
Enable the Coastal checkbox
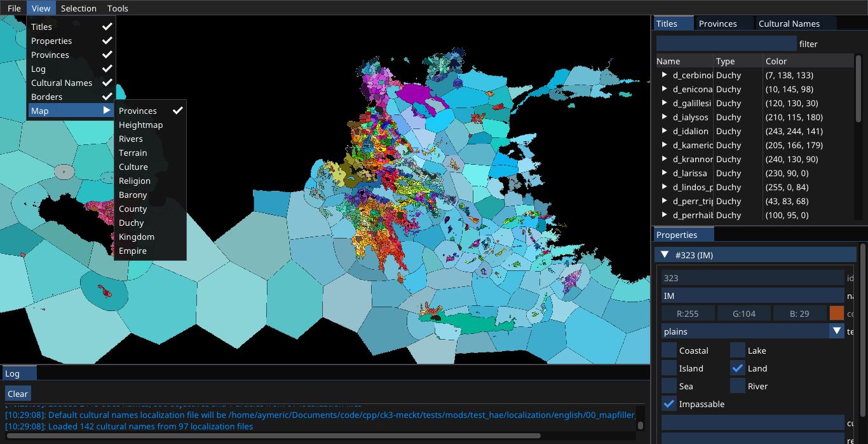pos(668,350)
